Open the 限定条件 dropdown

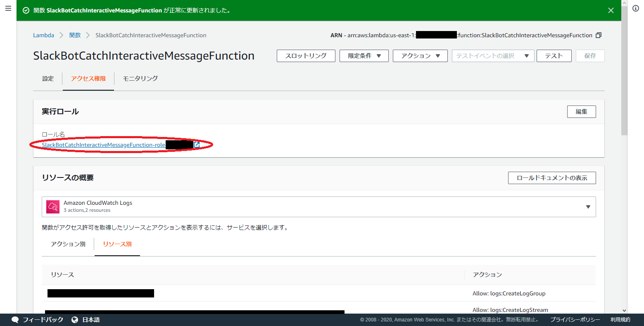point(364,56)
